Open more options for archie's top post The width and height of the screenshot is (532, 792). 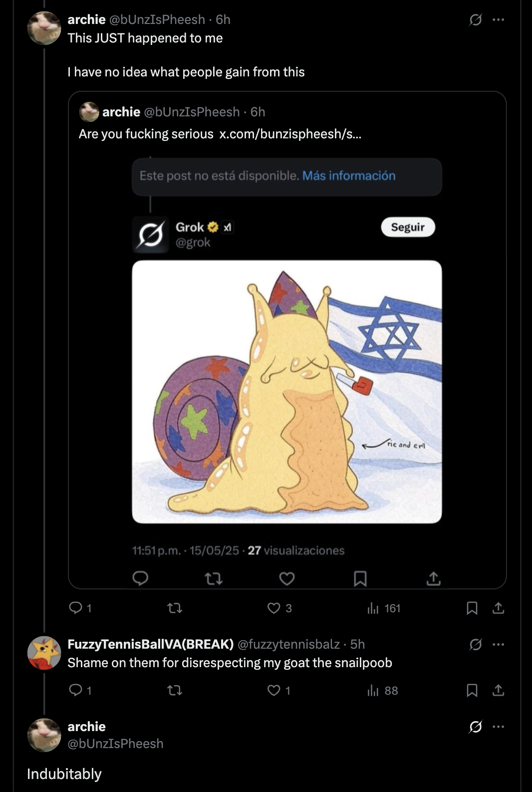tap(498, 20)
